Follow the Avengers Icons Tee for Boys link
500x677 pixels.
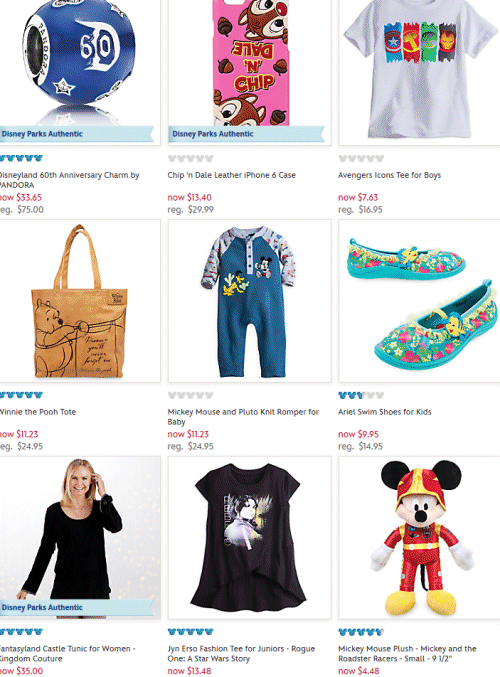click(x=389, y=175)
